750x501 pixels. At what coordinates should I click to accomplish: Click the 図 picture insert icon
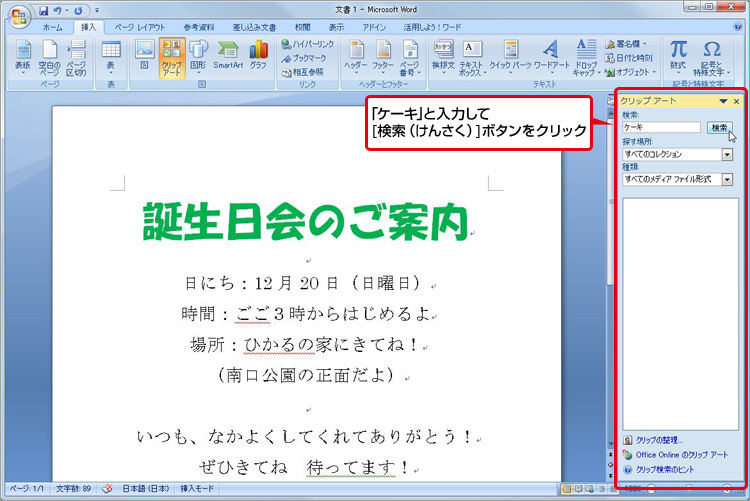pyautogui.click(x=144, y=55)
